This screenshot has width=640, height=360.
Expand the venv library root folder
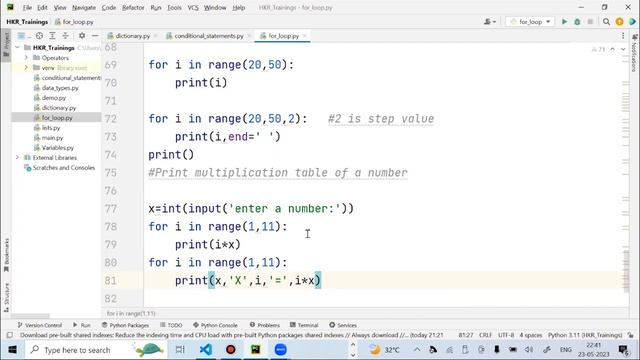tap(26, 68)
